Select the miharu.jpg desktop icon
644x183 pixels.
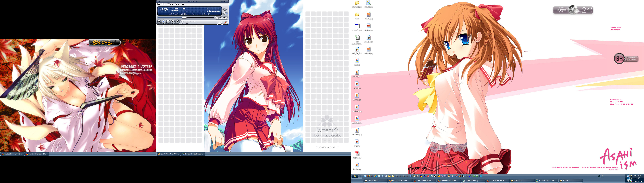pos(369,16)
